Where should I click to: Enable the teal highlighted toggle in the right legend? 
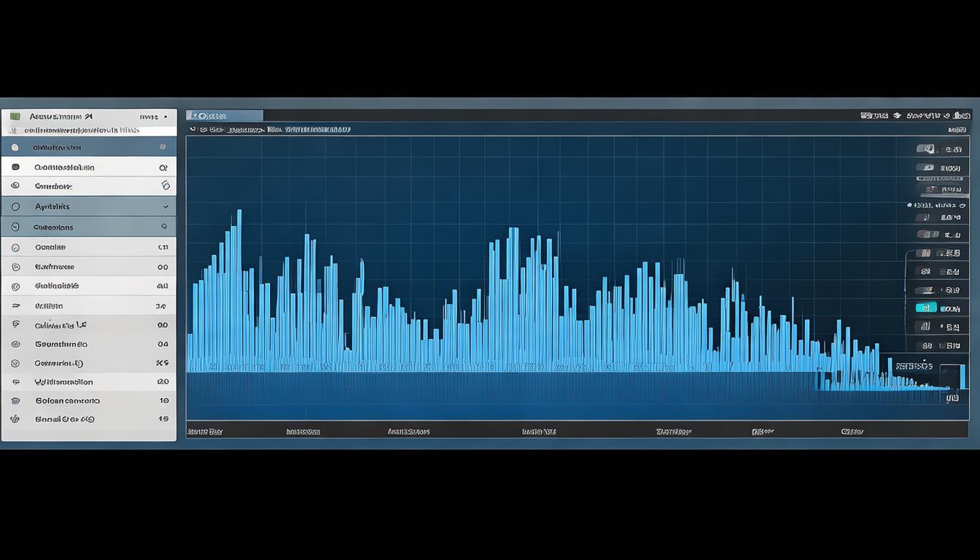[925, 308]
